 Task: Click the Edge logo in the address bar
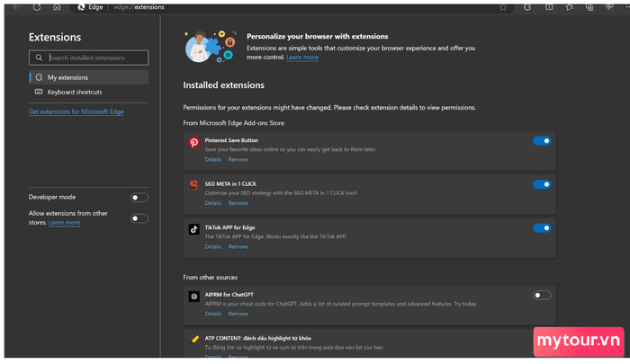81,7
